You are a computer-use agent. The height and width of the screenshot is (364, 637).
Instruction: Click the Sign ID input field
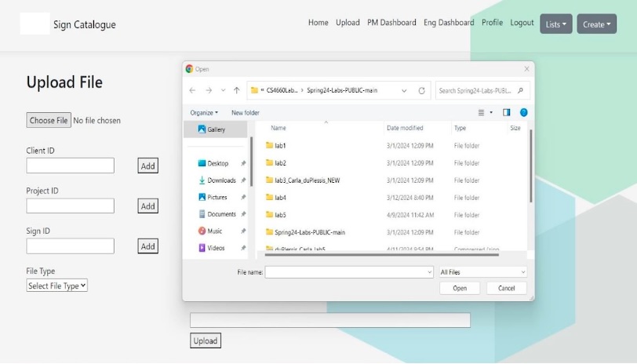pyautogui.click(x=71, y=246)
